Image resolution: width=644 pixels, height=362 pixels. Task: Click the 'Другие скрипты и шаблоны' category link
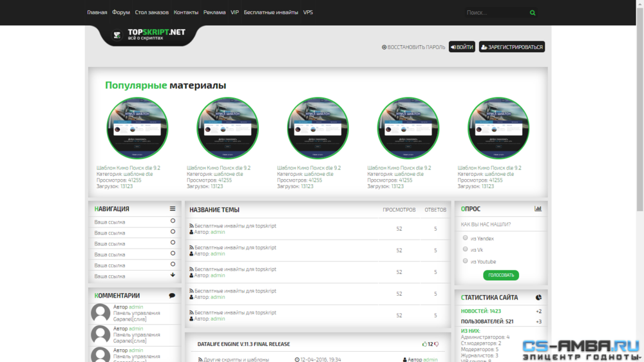236,359
